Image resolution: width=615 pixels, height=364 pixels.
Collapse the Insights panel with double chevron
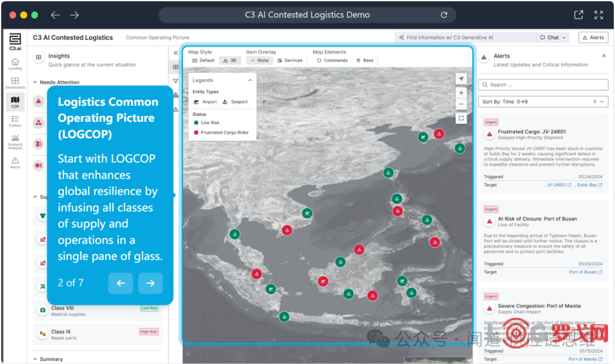(x=175, y=53)
